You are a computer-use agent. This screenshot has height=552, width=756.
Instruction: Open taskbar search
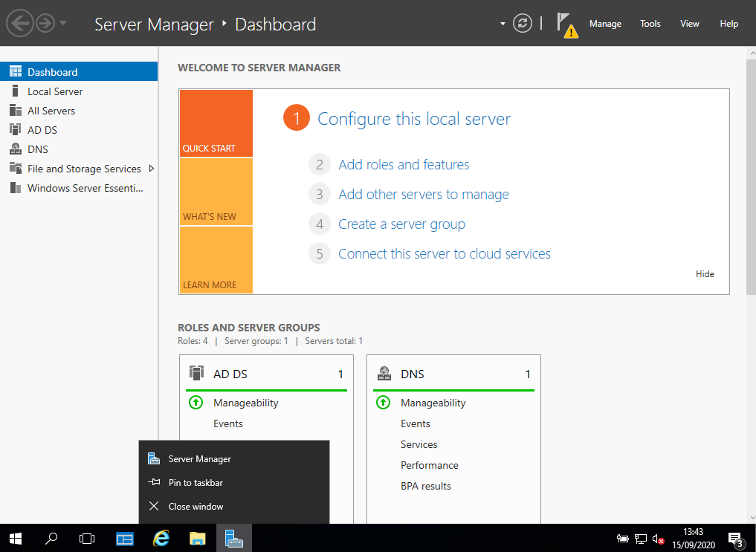[51, 538]
